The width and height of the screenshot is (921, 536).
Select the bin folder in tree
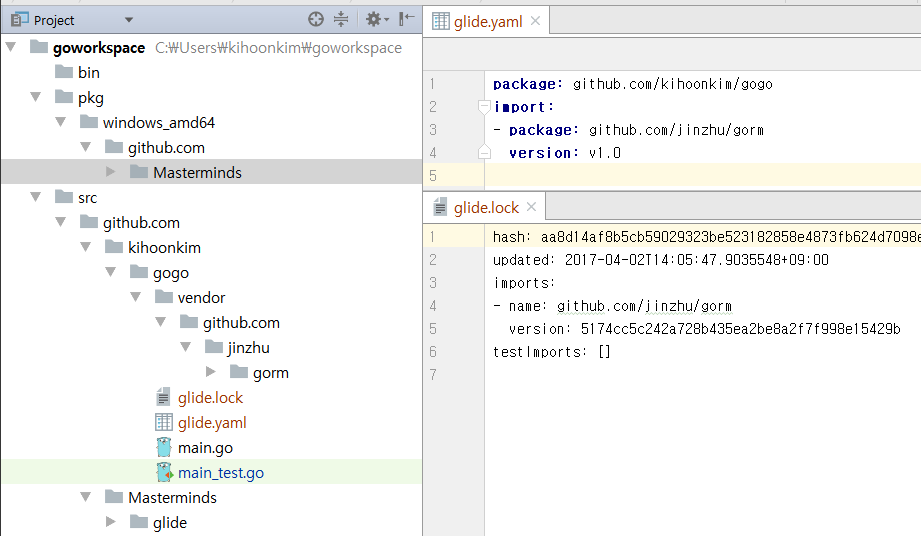[x=89, y=72]
